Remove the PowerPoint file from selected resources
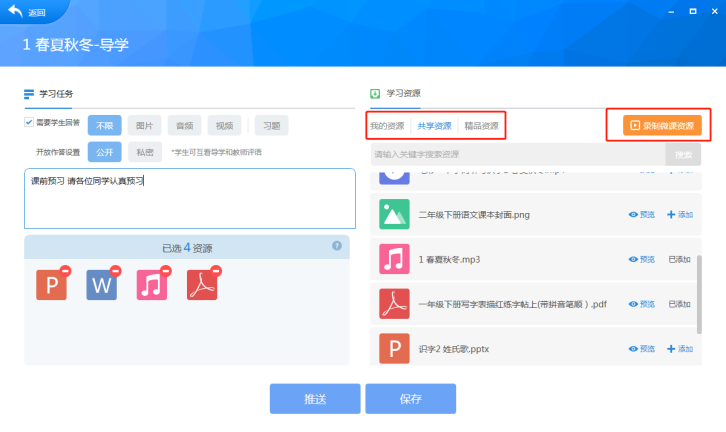The width and height of the screenshot is (726, 432). [66, 271]
